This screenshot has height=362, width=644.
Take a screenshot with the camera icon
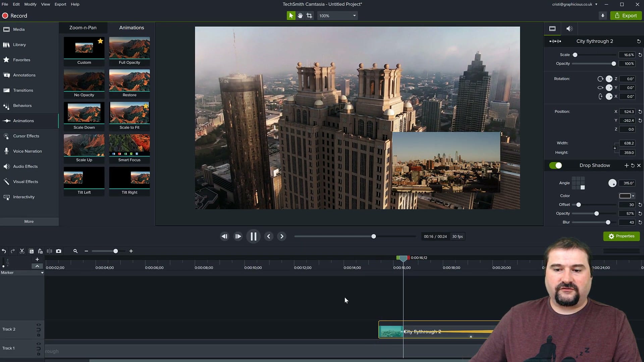58,251
